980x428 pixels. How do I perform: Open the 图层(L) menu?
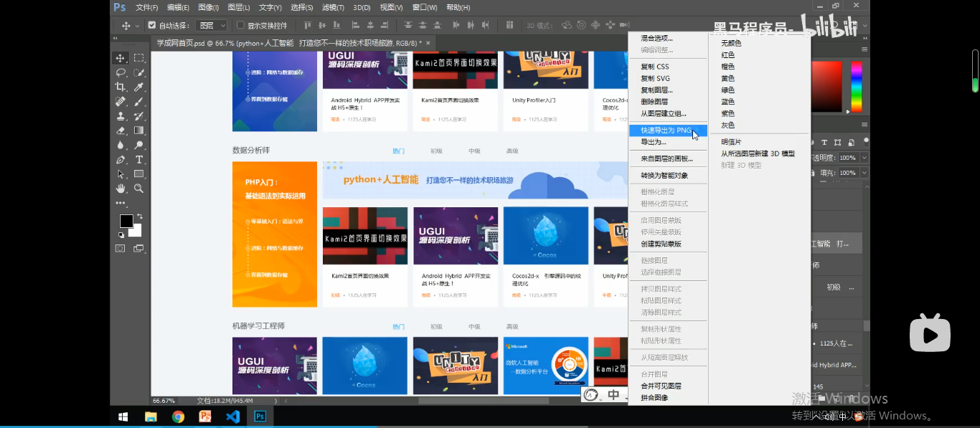239,7
